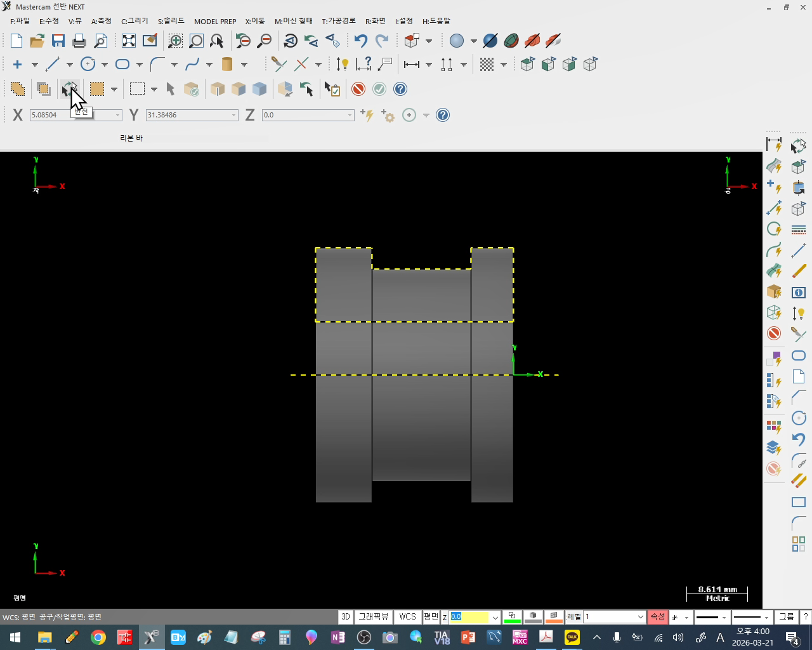Open the level number dropdown in status bar
The width and height of the screenshot is (812, 650).
[640, 617]
